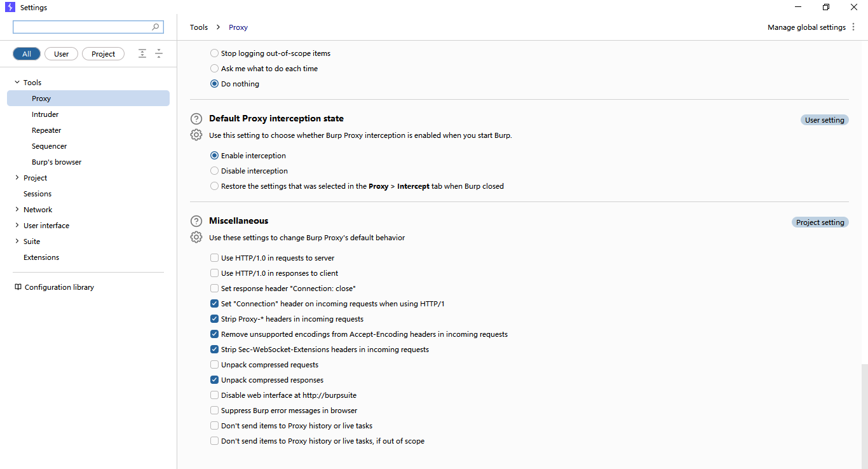Screen dimensions: 868x469
Task: Expand the Network tree node
Action: (17, 210)
